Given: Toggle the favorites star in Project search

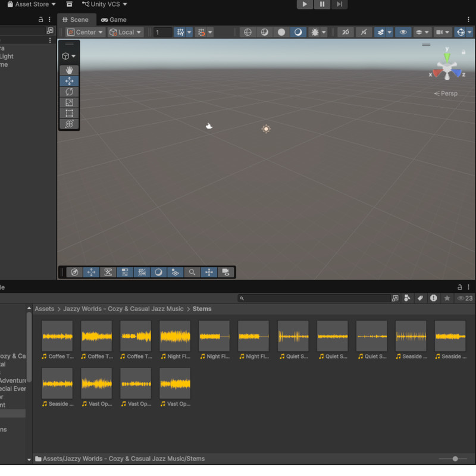Looking at the screenshot, I should (447, 298).
